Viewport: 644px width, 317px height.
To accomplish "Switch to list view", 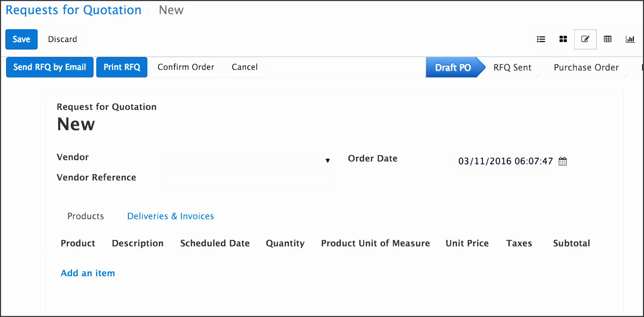I will pos(541,39).
